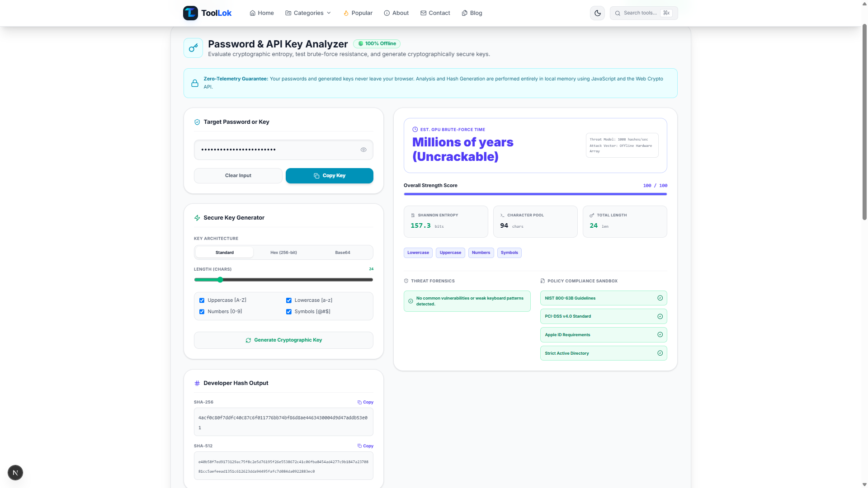The image size is (868, 488).
Task: Uncheck Lowercase [a-z] checkbox
Action: [288, 300]
